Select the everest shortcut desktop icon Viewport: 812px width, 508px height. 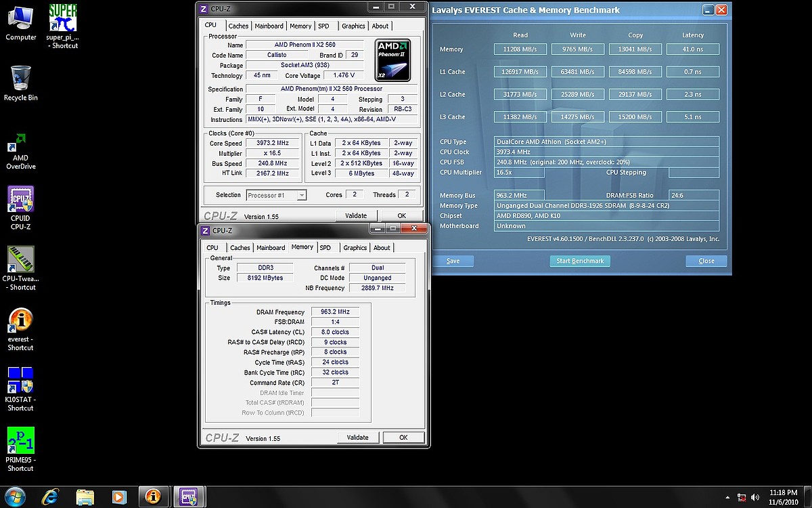tap(20, 329)
